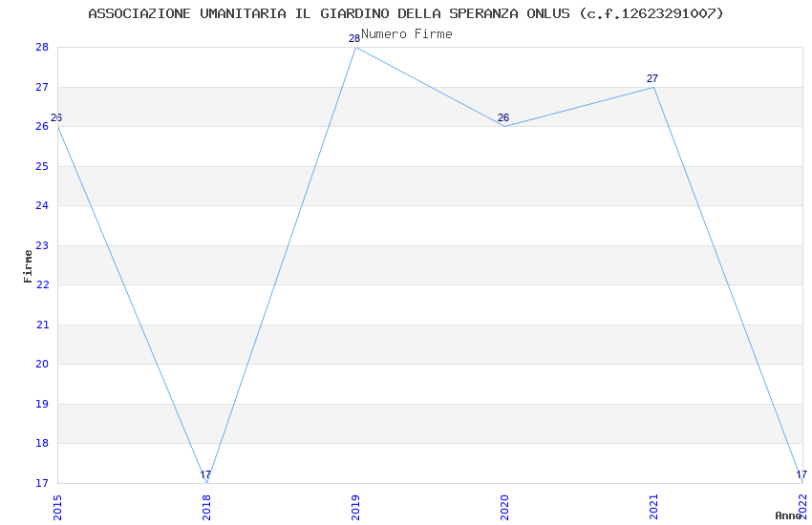Click data point label 17 at 2018
Image resolution: width=812 pixels, height=525 pixels.
[x=205, y=474]
